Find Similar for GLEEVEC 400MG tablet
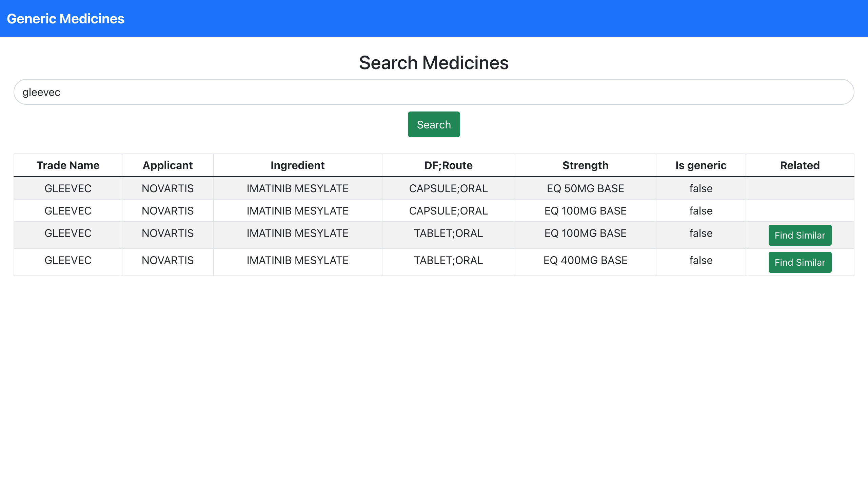This screenshot has width=868, height=488. (800, 262)
